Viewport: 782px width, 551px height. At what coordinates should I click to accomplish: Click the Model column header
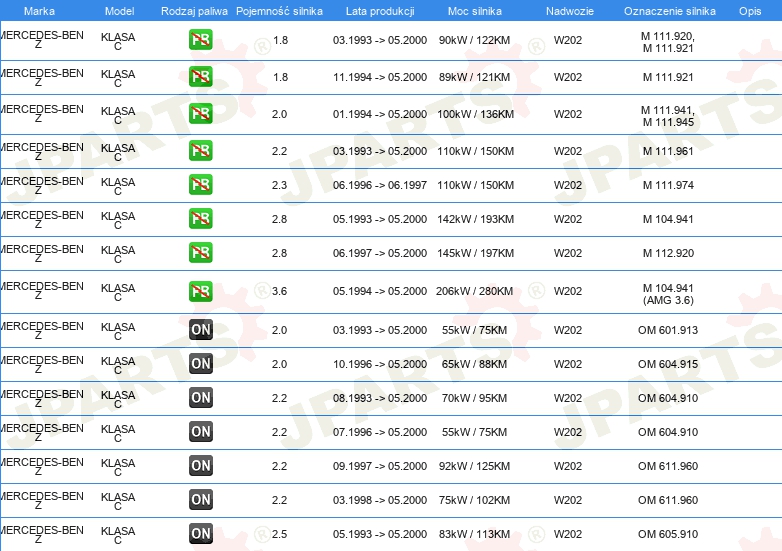[119, 11]
